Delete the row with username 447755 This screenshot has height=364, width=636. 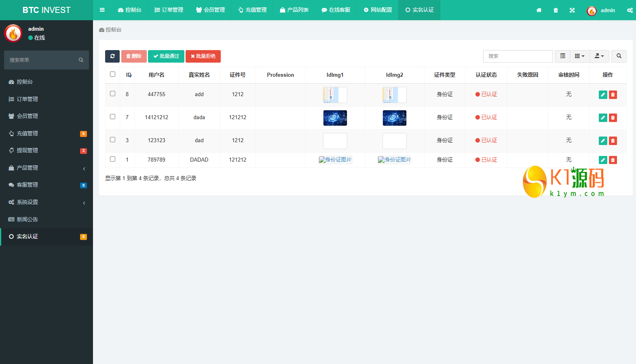(x=613, y=95)
